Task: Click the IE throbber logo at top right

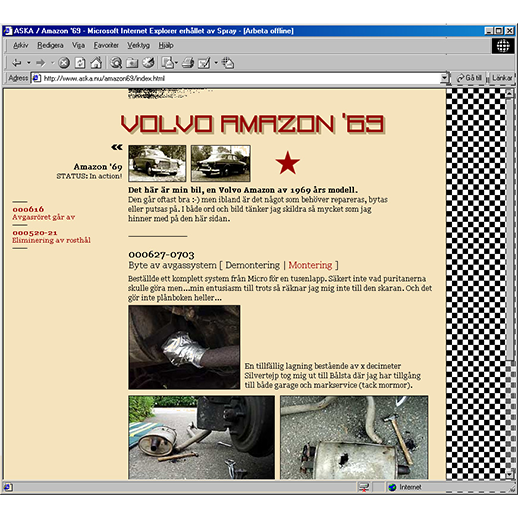Action: point(503,46)
